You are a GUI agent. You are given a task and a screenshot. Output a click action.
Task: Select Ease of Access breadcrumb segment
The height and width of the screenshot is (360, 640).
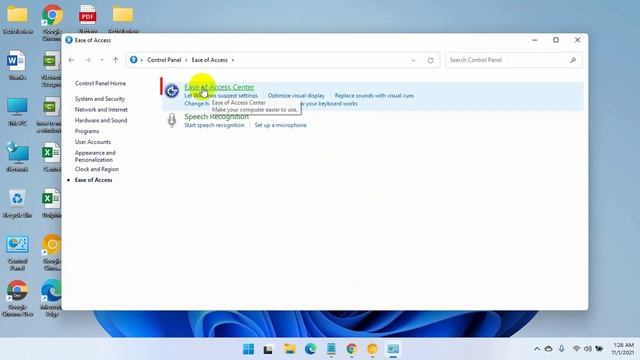click(x=209, y=60)
